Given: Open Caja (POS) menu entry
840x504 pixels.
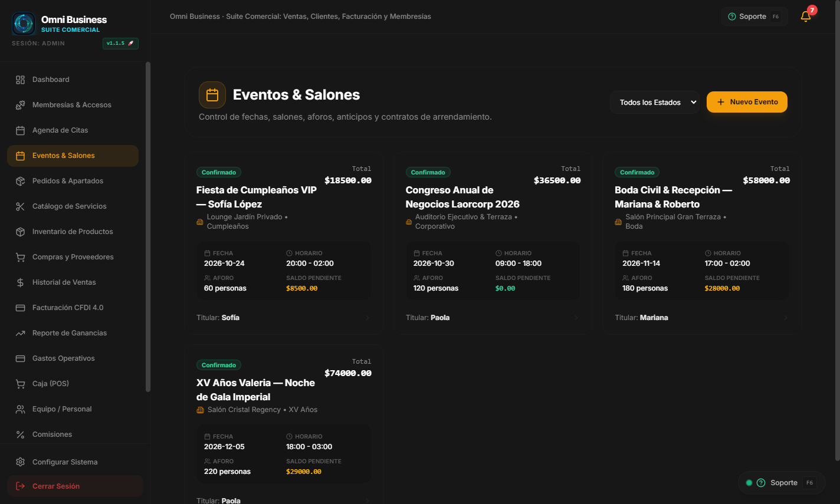Looking at the screenshot, I should point(73,384).
